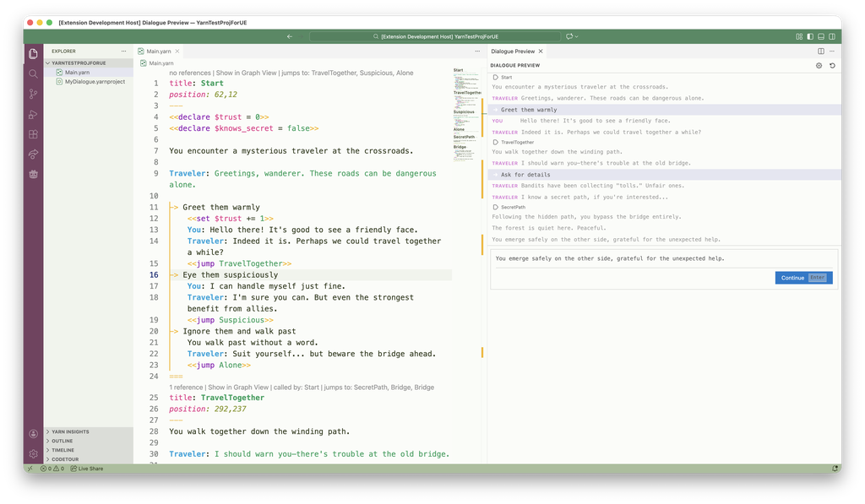Switch to the Main.yarn editor tab
This screenshot has width=865, height=504.
[x=157, y=50]
